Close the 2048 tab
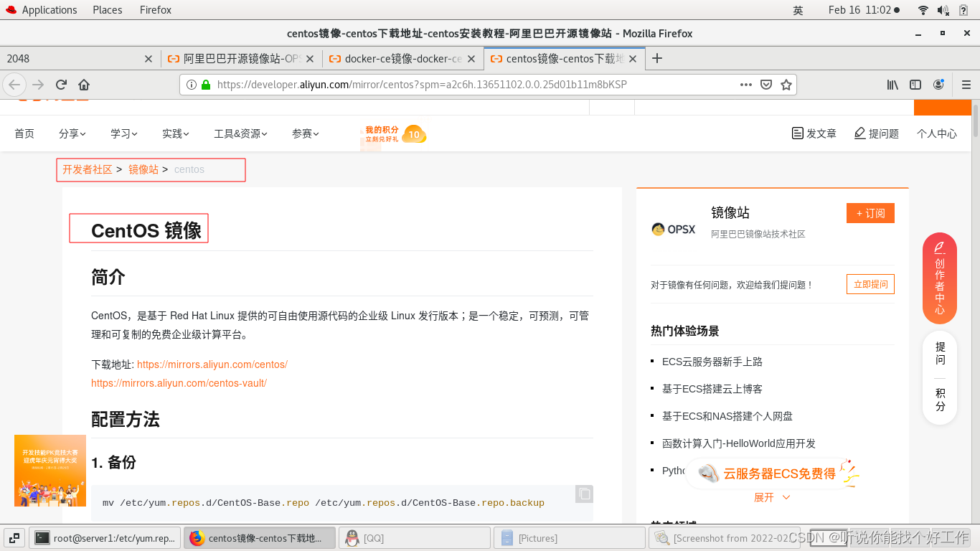980x551 pixels. pos(149,59)
